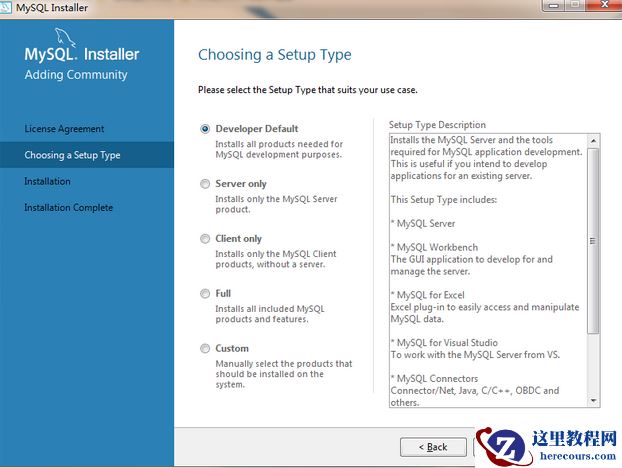Click 'Installs all included MySQL' description
The height and width of the screenshot is (468, 622).
(270, 314)
